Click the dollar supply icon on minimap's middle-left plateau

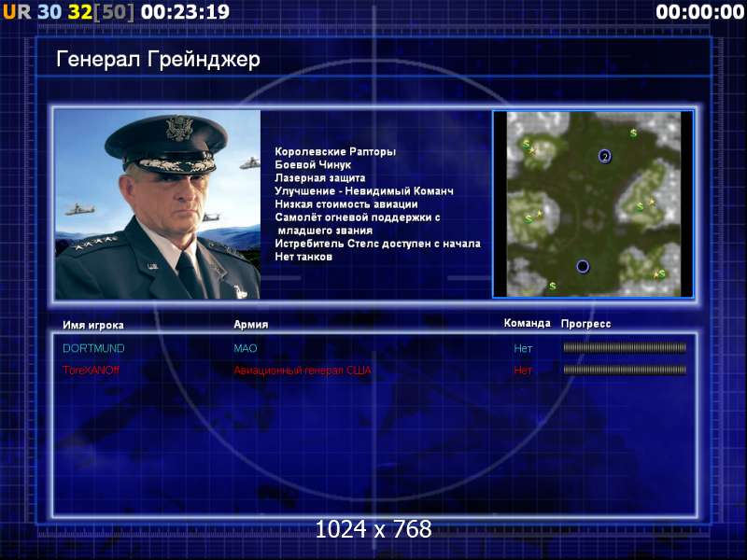pyautogui.click(x=529, y=219)
